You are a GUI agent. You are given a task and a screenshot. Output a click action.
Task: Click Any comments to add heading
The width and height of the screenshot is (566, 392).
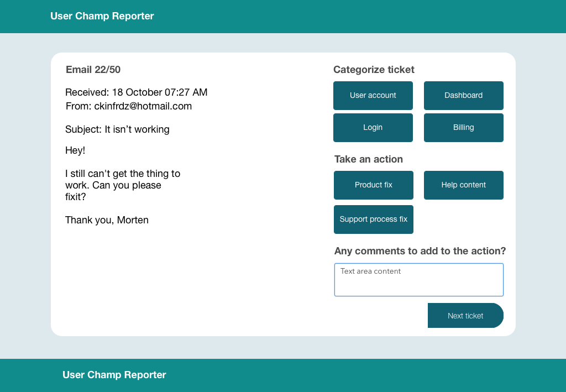420,251
